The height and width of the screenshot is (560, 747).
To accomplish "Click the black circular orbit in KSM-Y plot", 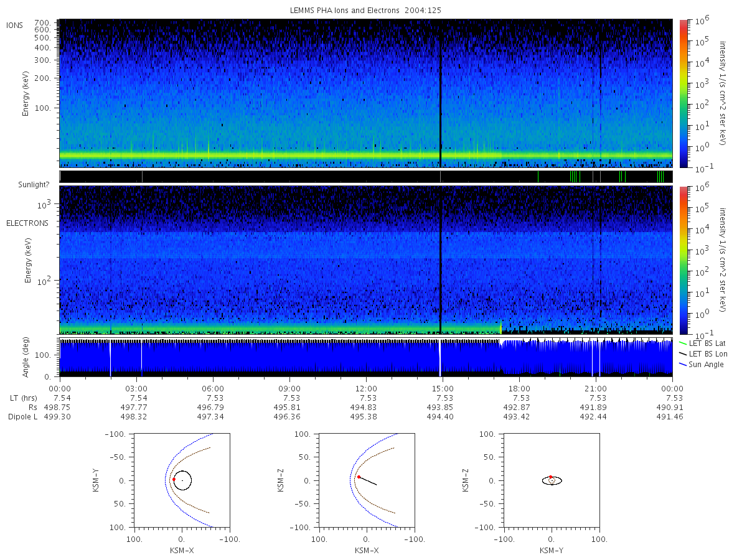I will click(x=182, y=480).
